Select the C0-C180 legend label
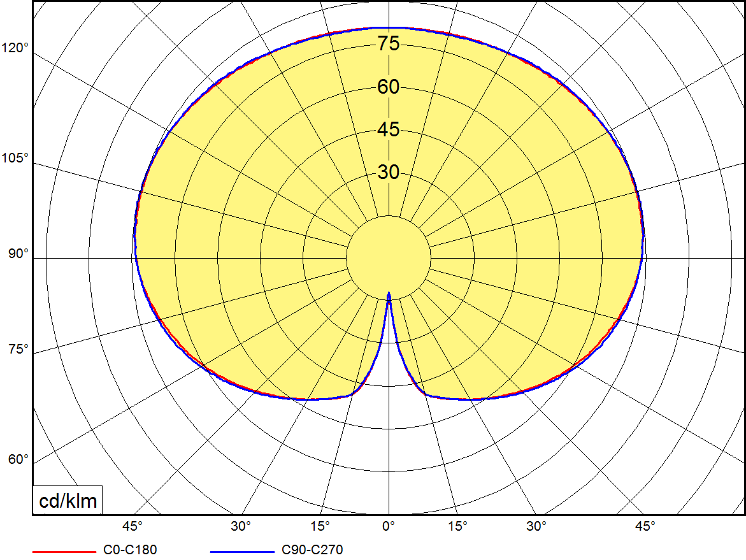This screenshot has width=746, height=560. [129, 550]
